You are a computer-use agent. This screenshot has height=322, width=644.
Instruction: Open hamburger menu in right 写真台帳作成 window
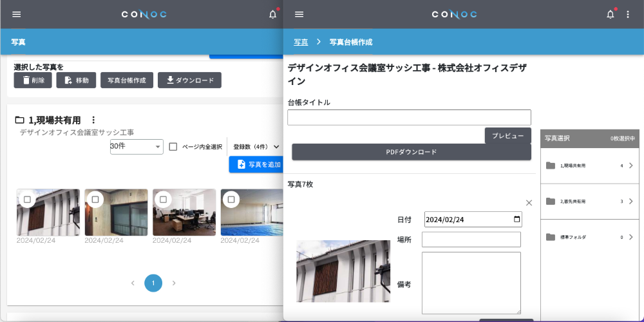[x=299, y=14]
